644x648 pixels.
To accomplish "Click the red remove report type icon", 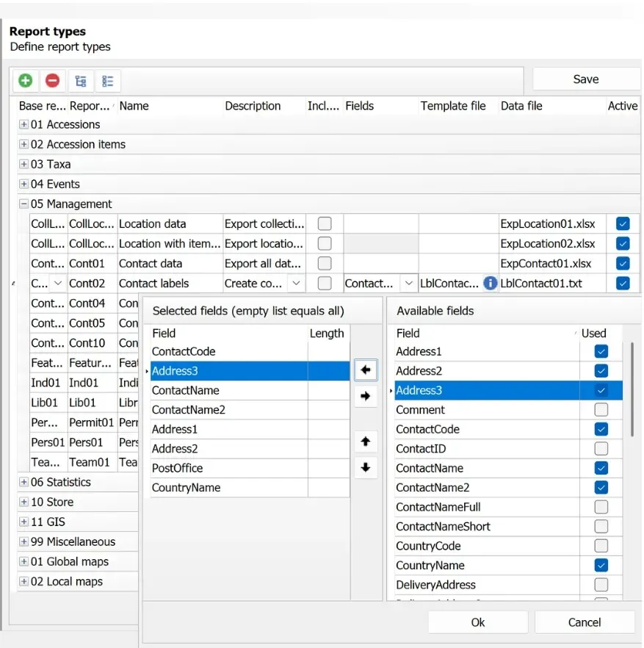I will point(52,81).
